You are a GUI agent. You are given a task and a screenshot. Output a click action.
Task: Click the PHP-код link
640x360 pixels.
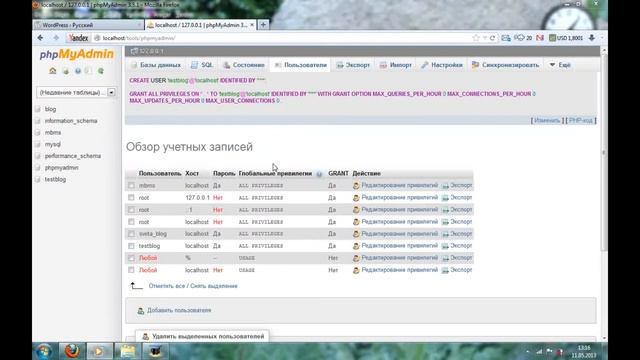[580, 120]
